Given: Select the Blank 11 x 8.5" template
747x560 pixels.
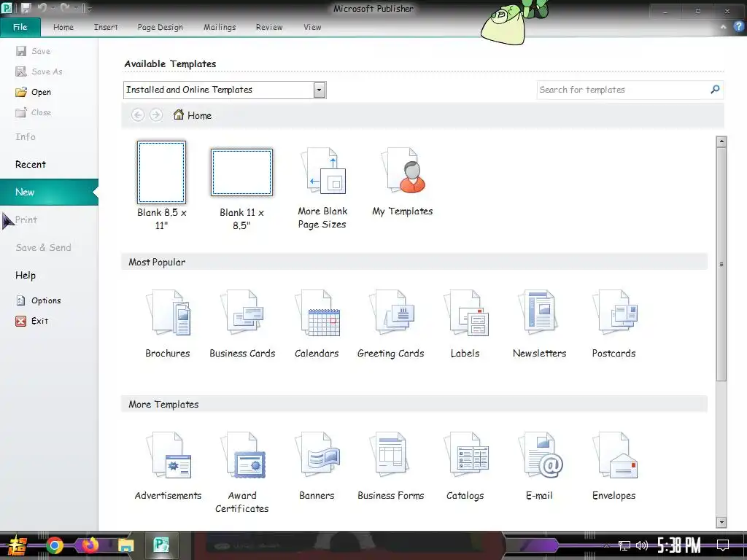Looking at the screenshot, I should click(x=241, y=189).
